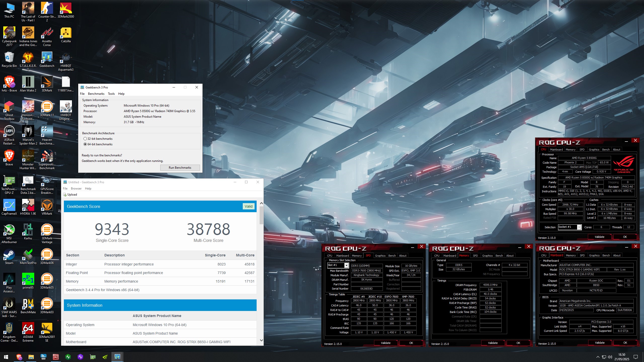Open Steam desktop icon
Screen dimensions: 644x362
(9, 256)
